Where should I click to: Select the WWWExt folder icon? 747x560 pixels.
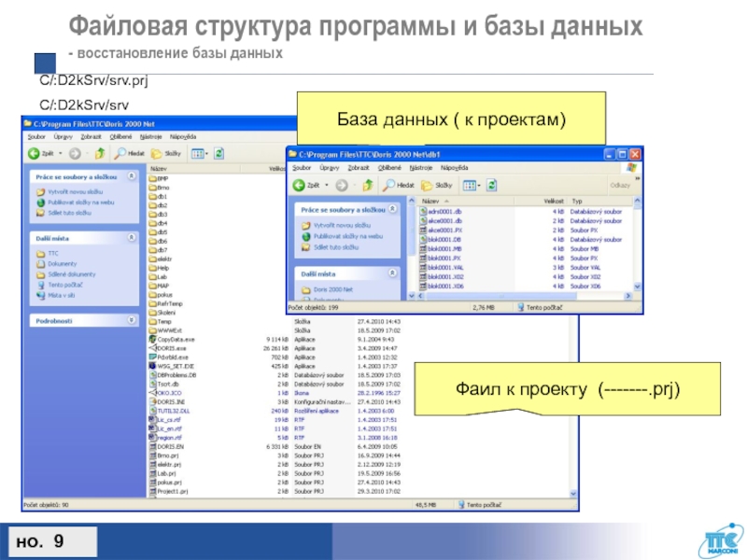click(152, 330)
